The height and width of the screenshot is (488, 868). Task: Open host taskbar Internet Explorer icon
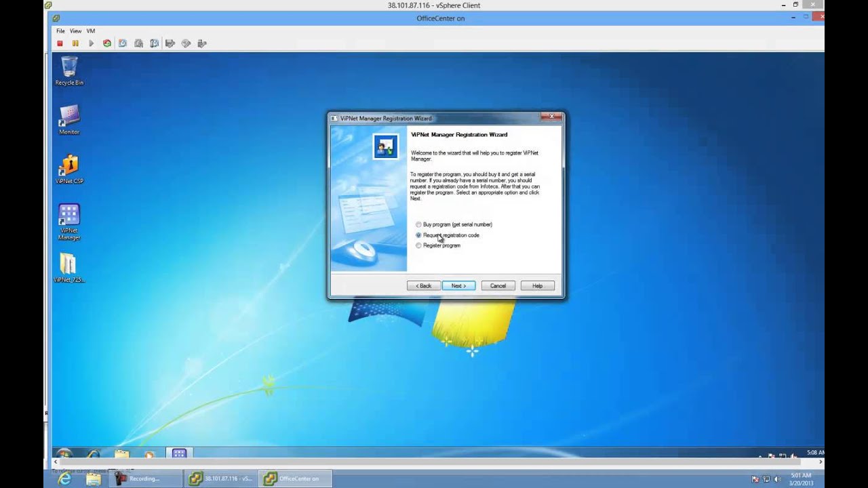(x=64, y=479)
